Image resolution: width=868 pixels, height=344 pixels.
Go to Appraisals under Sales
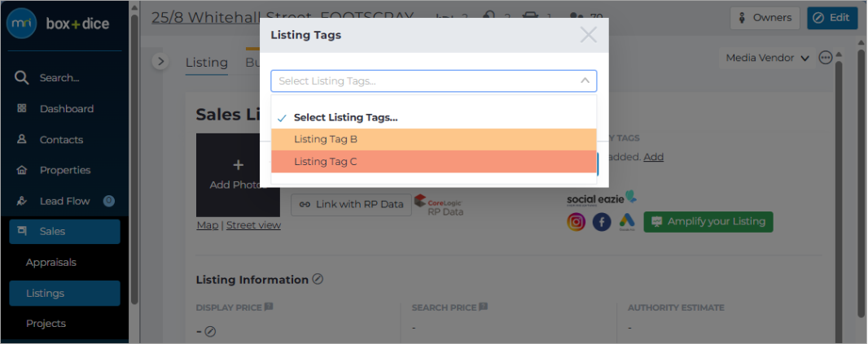[x=51, y=262]
